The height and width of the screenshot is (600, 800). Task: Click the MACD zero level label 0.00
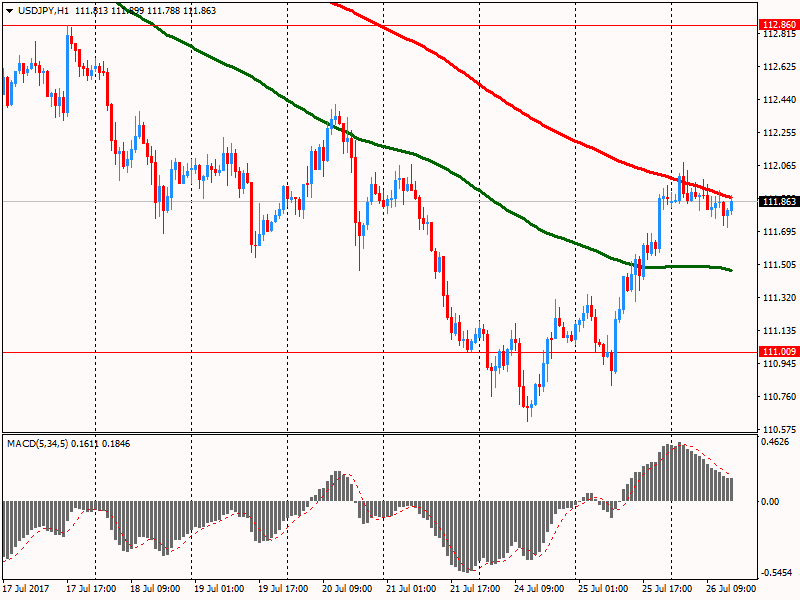click(770, 502)
